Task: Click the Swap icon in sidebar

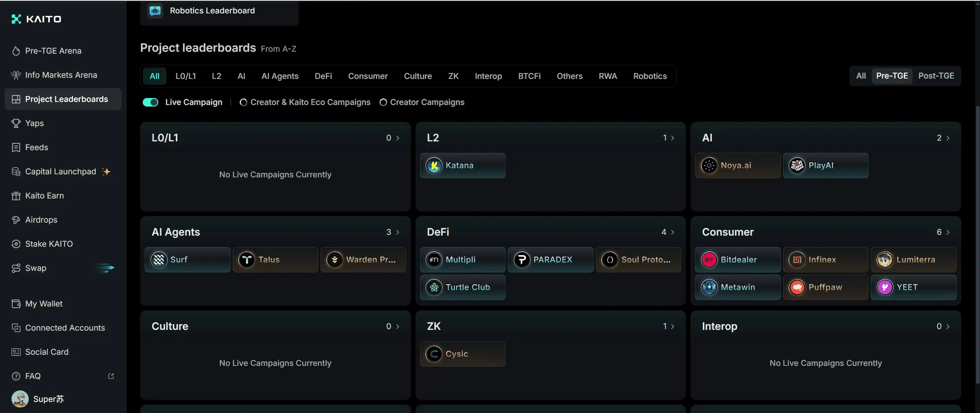Action: tap(16, 268)
